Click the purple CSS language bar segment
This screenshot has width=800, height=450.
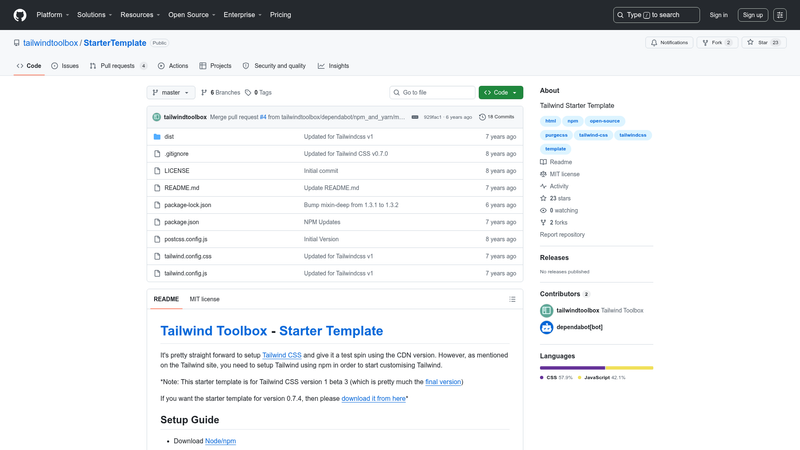click(572, 368)
